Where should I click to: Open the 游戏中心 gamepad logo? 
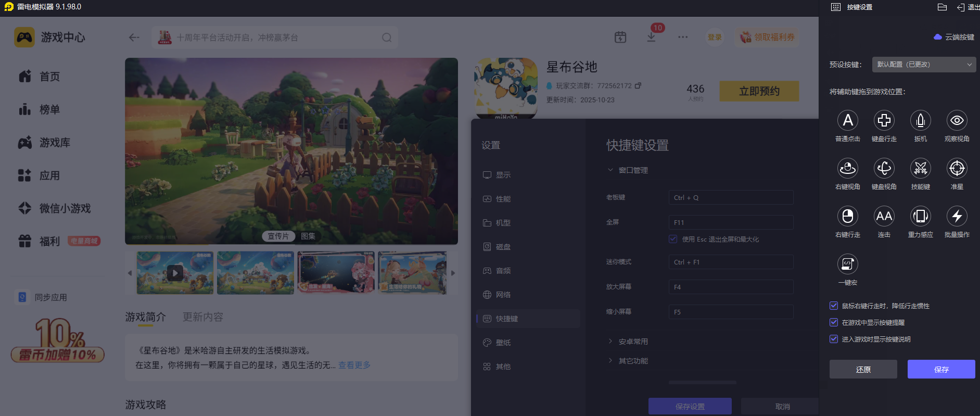point(24,37)
